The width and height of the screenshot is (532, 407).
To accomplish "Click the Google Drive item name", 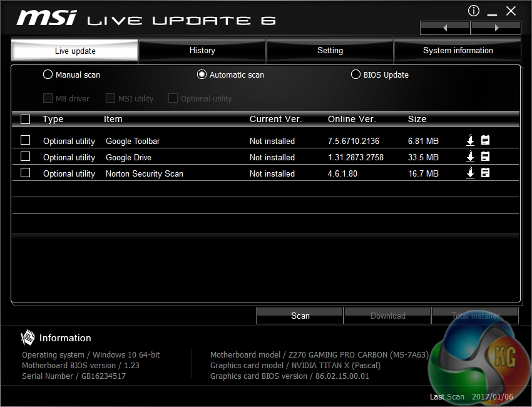I will [x=128, y=157].
